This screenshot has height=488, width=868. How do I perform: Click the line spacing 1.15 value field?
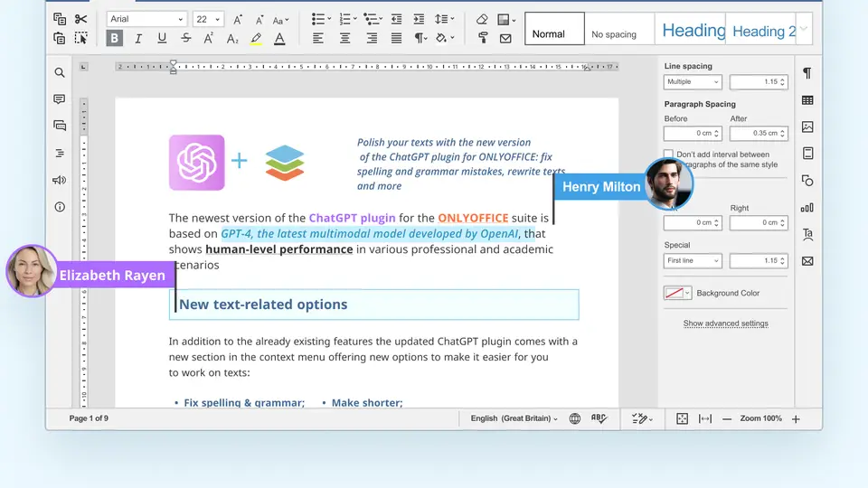pyautogui.click(x=759, y=82)
